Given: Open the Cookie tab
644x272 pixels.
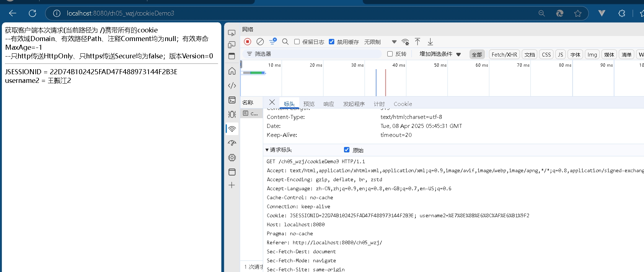Looking at the screenshot, I should [402, 104].
